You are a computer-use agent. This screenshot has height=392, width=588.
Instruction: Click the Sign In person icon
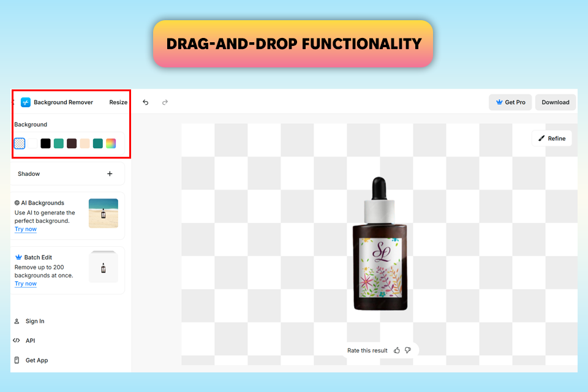[x=17, y=321]
